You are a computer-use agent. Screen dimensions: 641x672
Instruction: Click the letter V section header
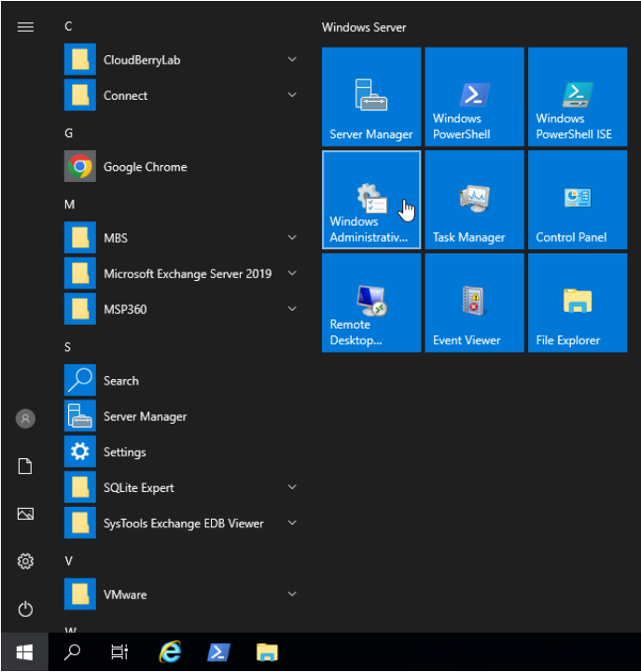pyautogui.click(x=68, y=561)
